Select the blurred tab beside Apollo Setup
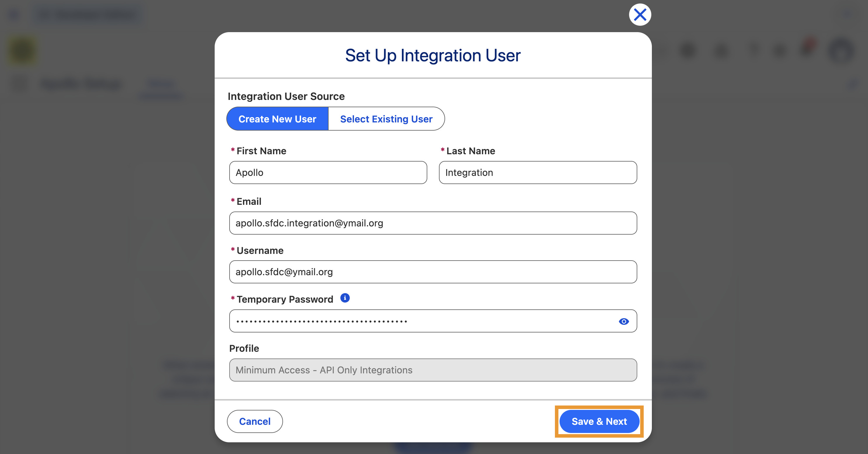This screenshot has width=868, height=454. coord(161,88)
